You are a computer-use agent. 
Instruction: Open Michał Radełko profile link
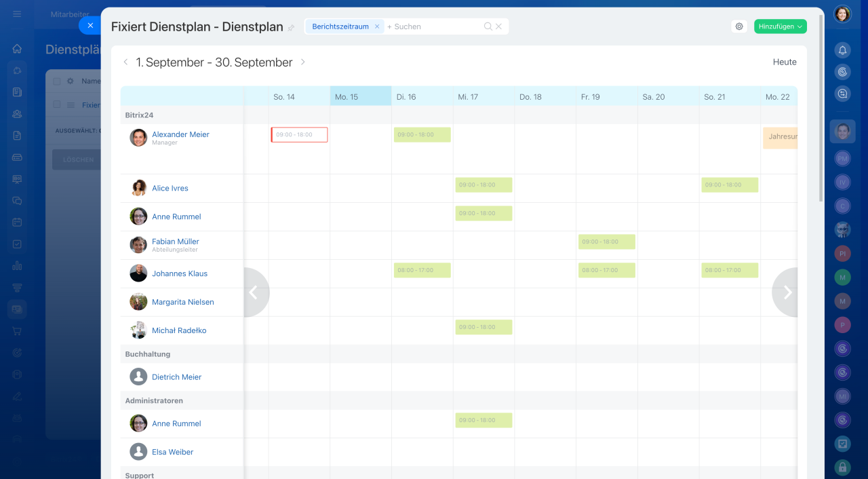click(x=179, y=330)
